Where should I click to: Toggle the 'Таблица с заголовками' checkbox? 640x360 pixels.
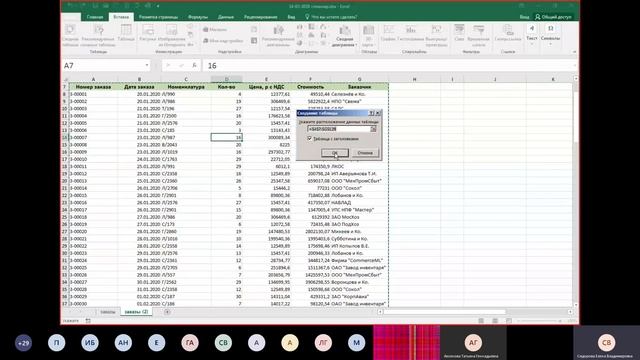309,138
